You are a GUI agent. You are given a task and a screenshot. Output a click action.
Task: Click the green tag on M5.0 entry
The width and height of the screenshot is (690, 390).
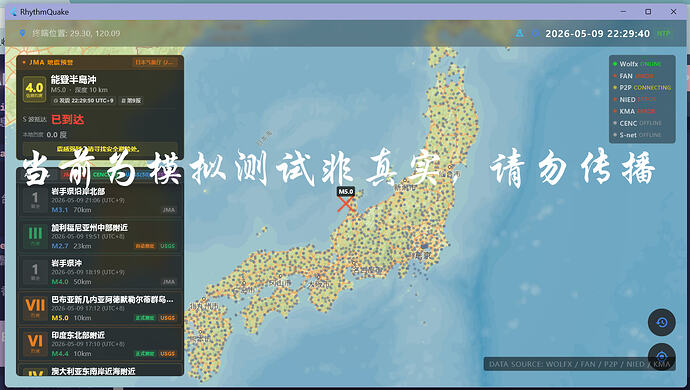pos(145,317)
